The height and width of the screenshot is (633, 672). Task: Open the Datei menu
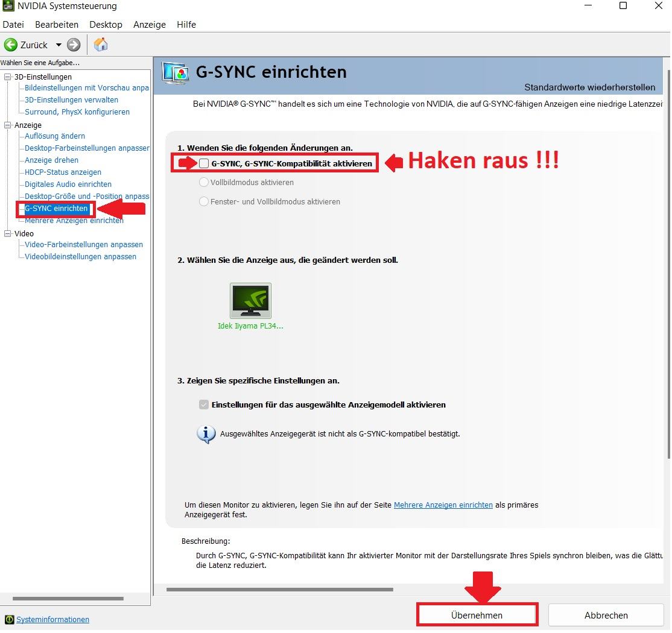[x=13, y=24]
